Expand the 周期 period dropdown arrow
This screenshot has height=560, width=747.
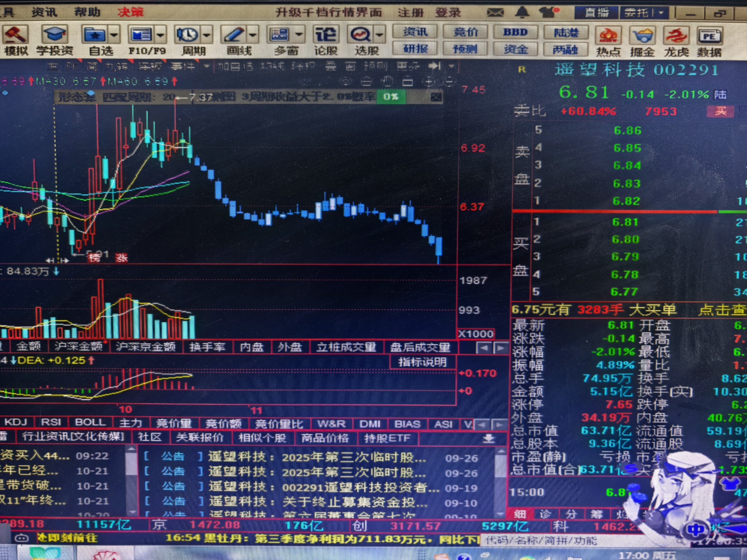coord(207,35)
